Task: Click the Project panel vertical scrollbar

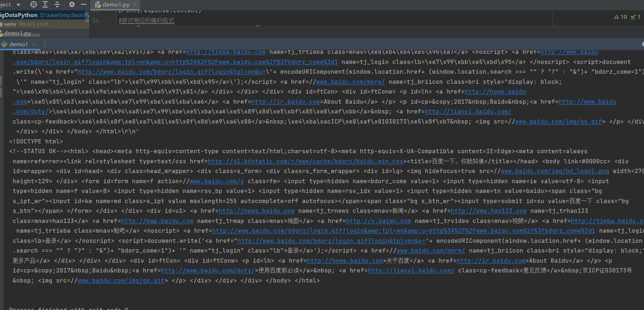Action: tap(87, 17)
